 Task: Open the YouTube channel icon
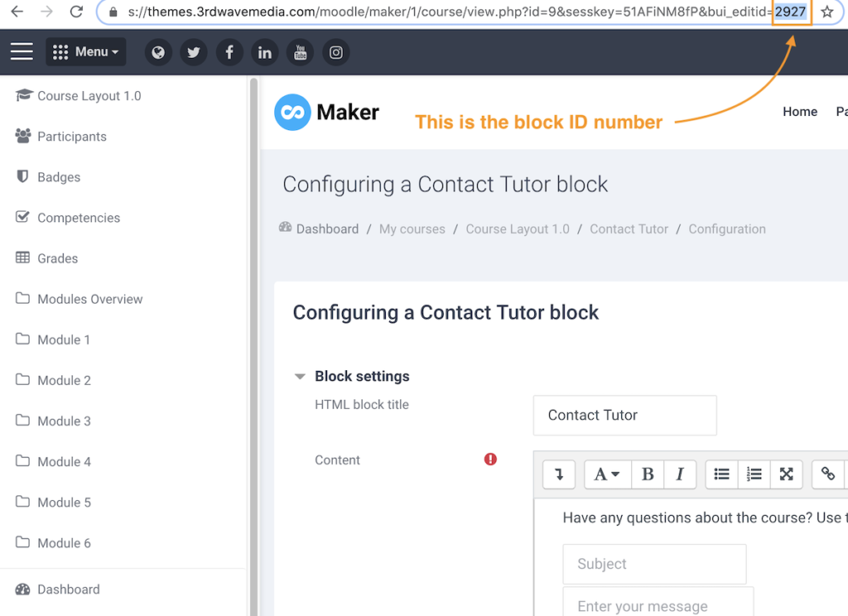pos(300,52)
